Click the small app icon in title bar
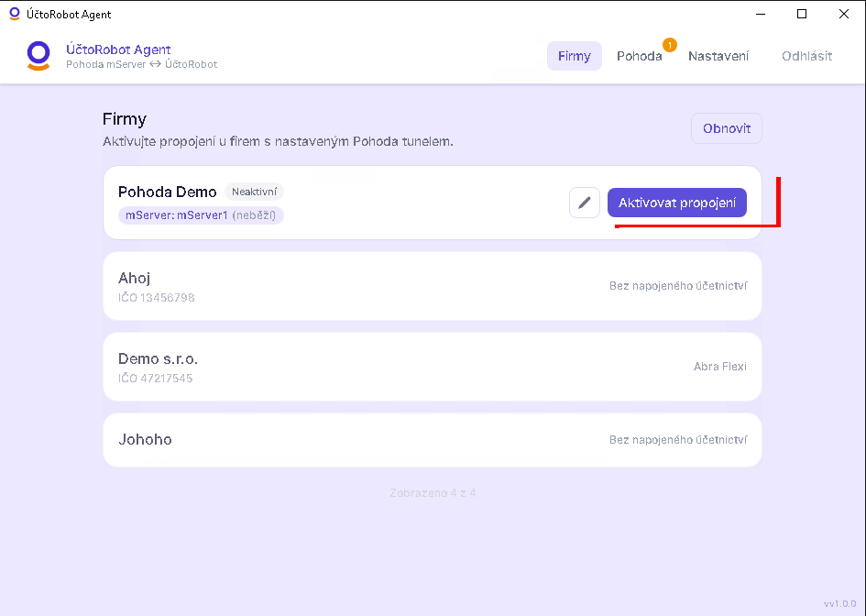The height and width of the screenshot is (616, 866). (x=15, y=14)
